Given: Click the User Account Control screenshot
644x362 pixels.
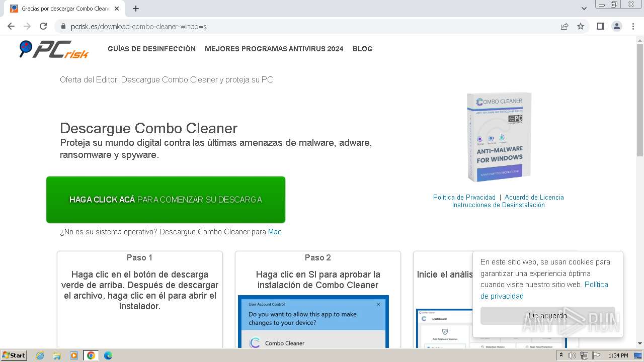Looking at the screenshot, I should click(313, 322).
